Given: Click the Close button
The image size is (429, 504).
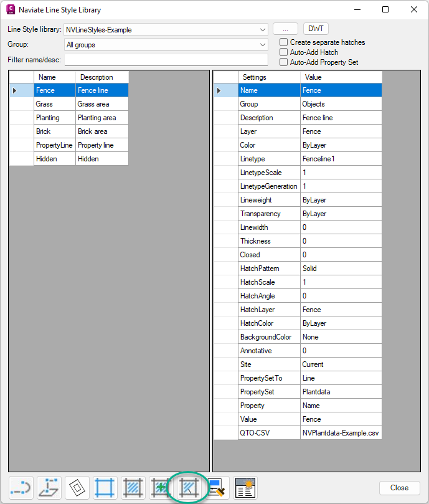Looking at the screenshot, I should pos(400,488).
